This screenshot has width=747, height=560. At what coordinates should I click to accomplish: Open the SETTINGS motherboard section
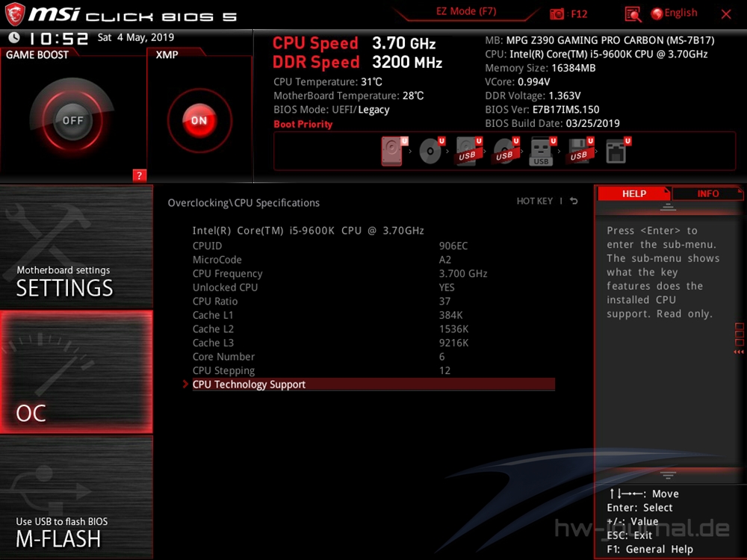(76, 246)
